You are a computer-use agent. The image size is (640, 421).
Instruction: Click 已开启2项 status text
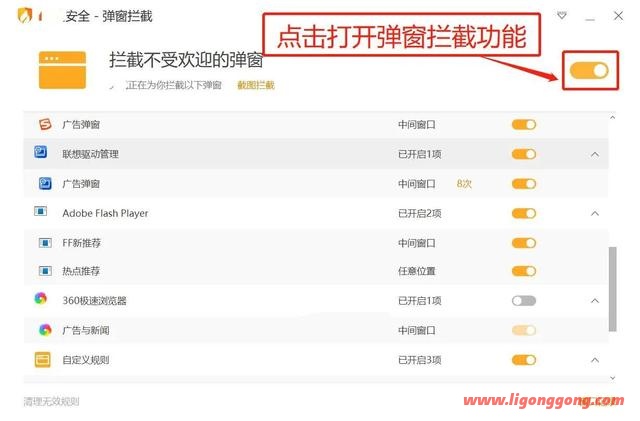click(420, 213)
